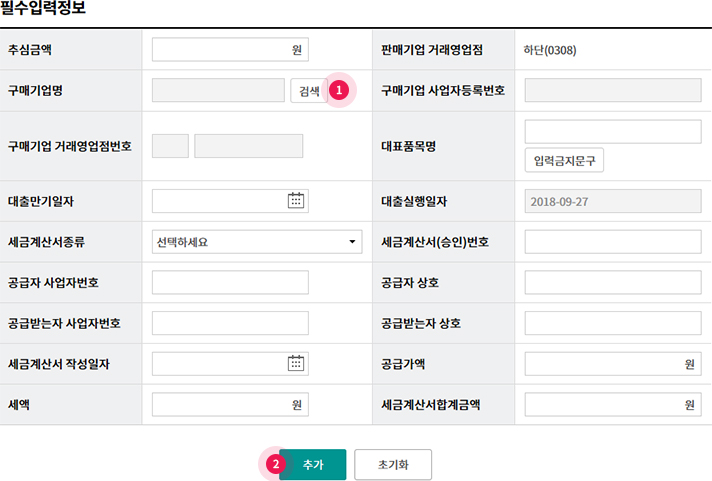
Task: Click the 공급받는자 상호 input field
Action: click(x=613, y=323)
